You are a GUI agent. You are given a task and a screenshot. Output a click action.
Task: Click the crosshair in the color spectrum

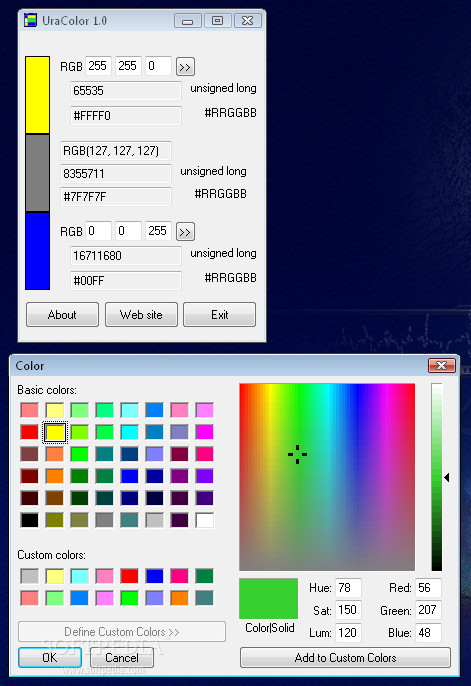[x=297, y=455]
